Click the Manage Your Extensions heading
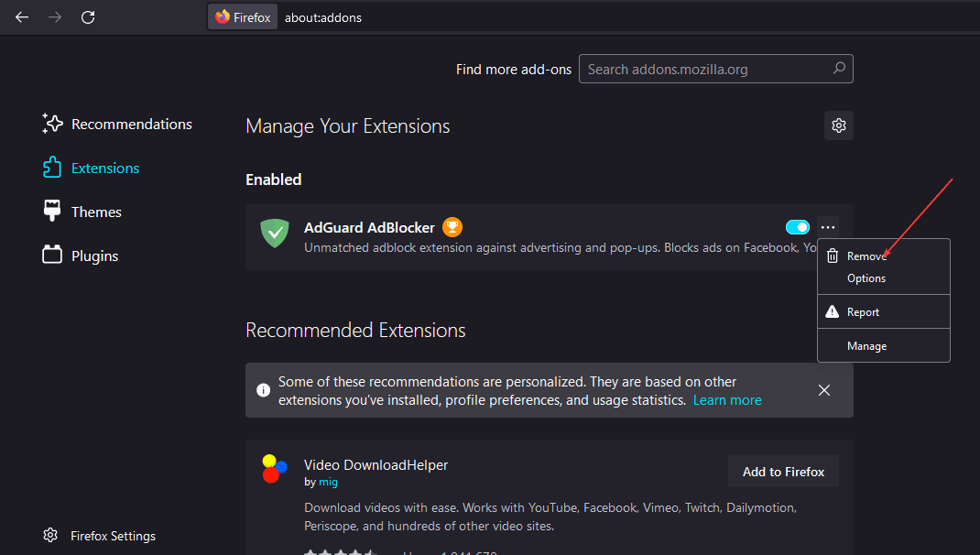The image size is (980, 555). tap(347, 125)
